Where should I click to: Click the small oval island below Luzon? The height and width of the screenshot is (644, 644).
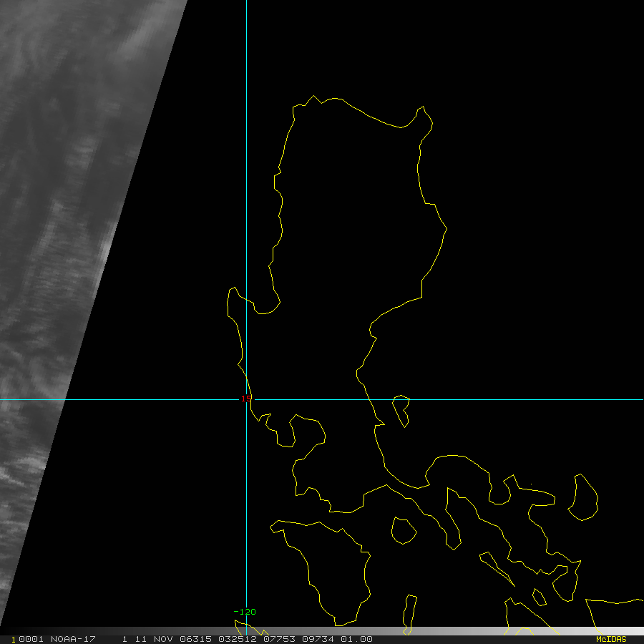click(x=404, y=530)
